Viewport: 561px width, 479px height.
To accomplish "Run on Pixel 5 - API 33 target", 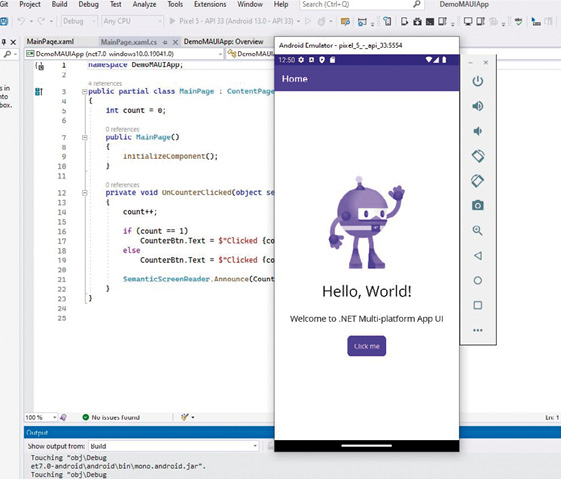I will point(231,21).
